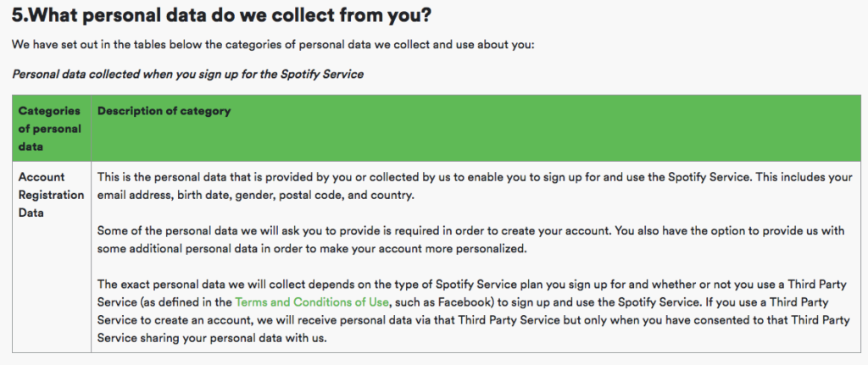Click the number 5 in the heading
The image size is (868, 365).
click(x=19, y=15)
